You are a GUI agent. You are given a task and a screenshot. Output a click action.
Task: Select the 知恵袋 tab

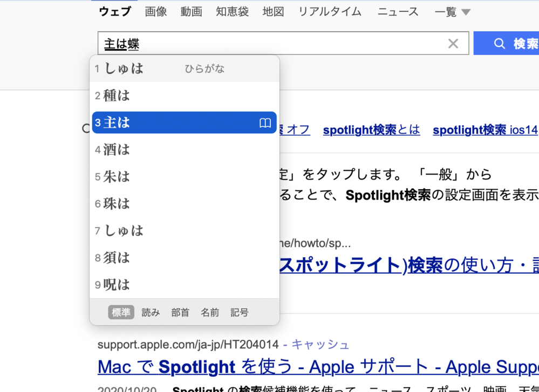[x=232, y=12]
